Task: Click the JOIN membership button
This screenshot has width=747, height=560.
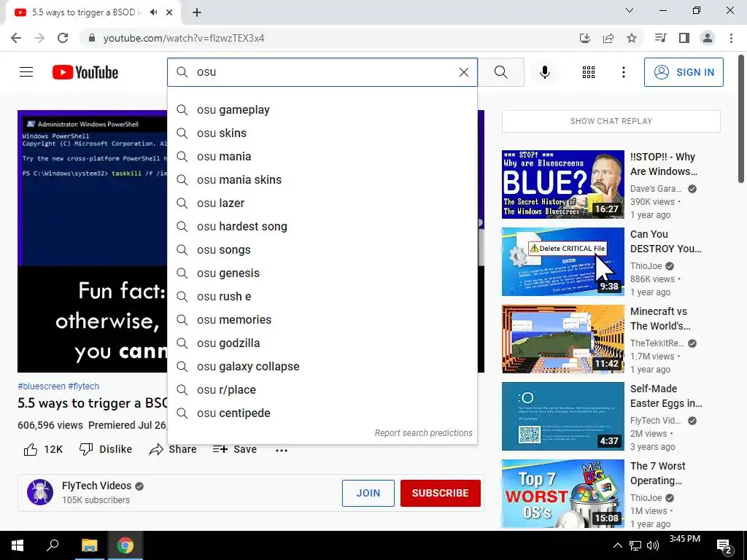Action: point(368,494)
